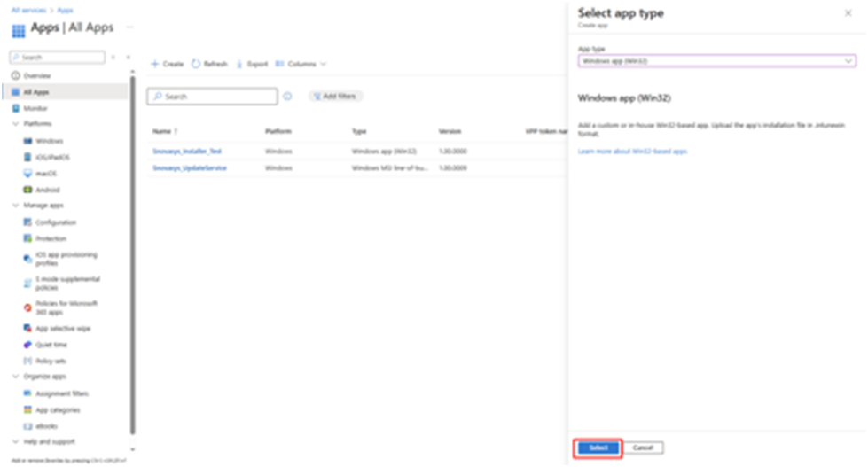Close the Select app type panel
Image resolution: width=868 pixels, height=467 pixels.
click(x=848, y=12)
